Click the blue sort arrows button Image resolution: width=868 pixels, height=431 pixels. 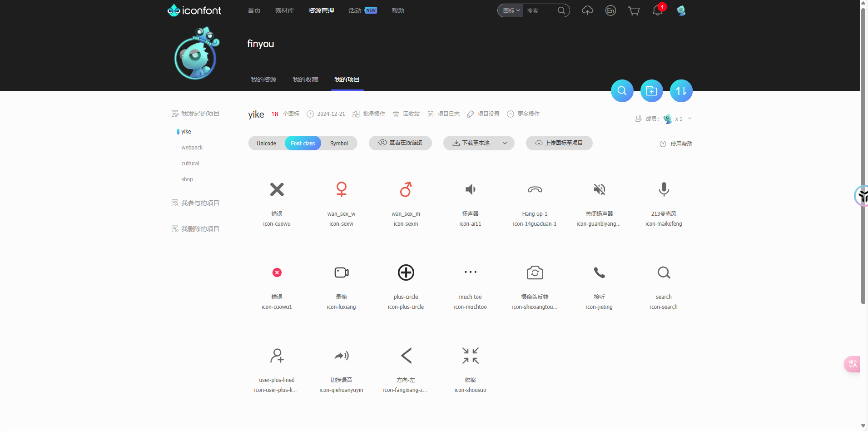point(681,91)
